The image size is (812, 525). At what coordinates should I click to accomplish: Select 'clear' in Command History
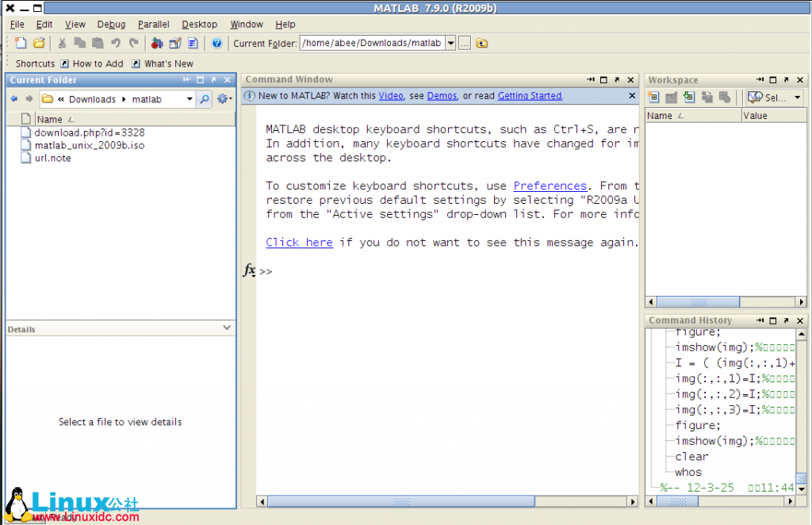[691, 457]
